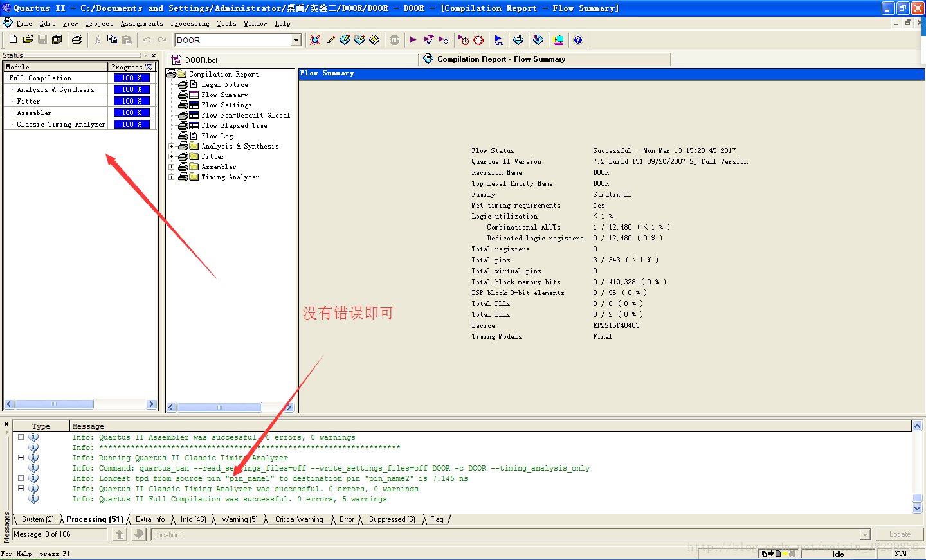Screen dimensions: 926x560
Task: Click the Redo toolbar icon
Action: point(161,40)
